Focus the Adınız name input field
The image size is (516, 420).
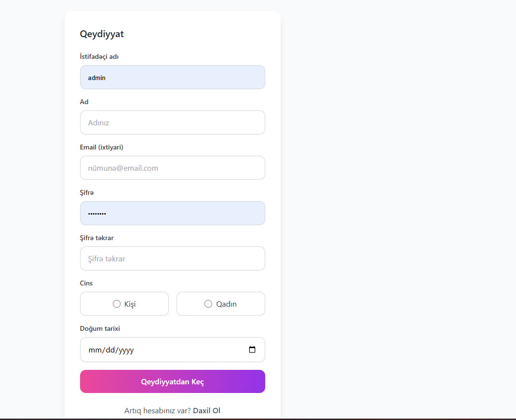point(172,122)
